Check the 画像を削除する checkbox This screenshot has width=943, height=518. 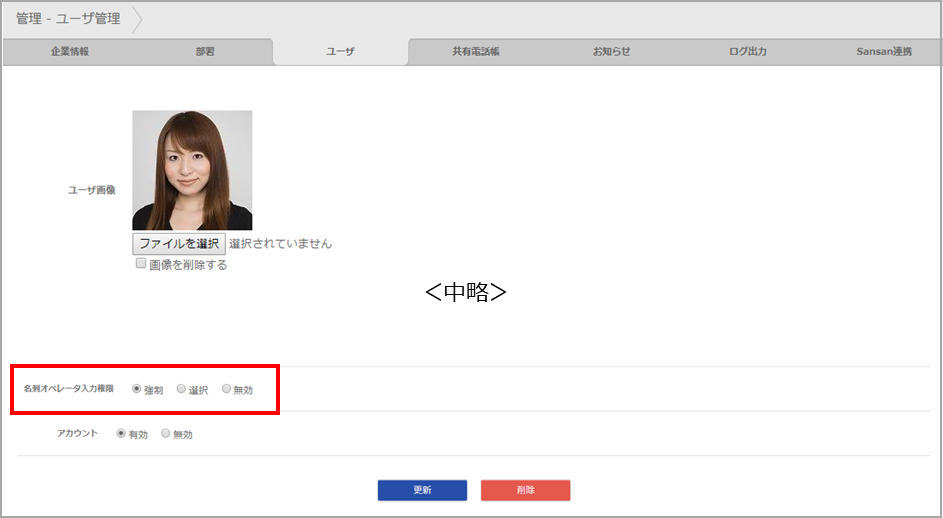[x=141, y=264]
